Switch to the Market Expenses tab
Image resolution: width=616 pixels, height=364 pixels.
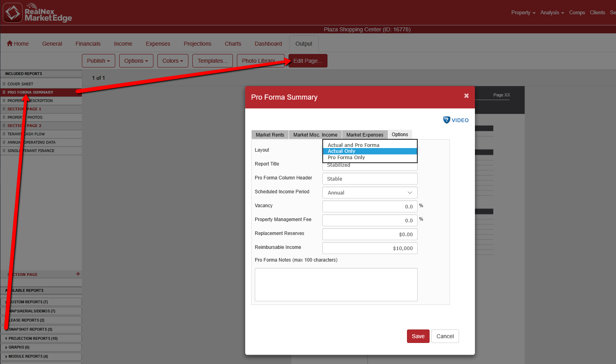tap(364, 135)
